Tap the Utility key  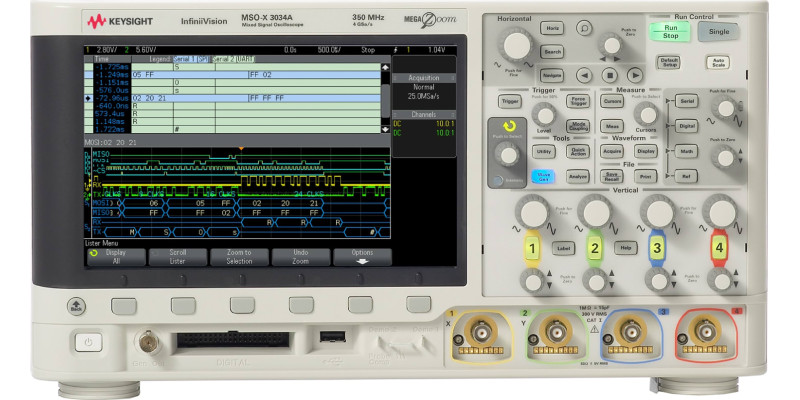click(x=544, y=152)
